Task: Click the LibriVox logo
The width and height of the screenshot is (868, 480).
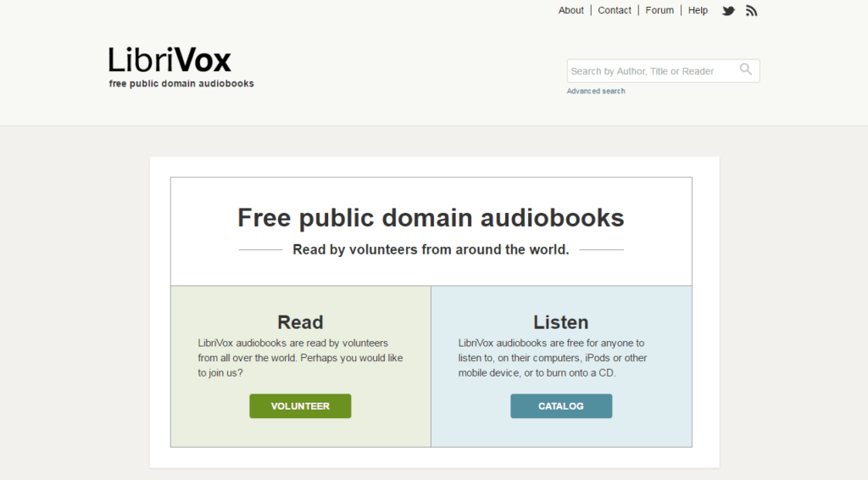Action: [170, 60]
